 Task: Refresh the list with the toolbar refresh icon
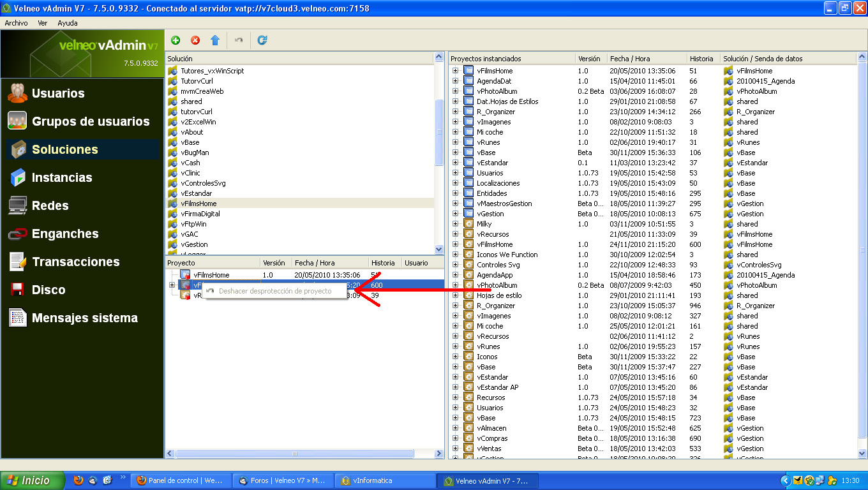click(262, 40)
